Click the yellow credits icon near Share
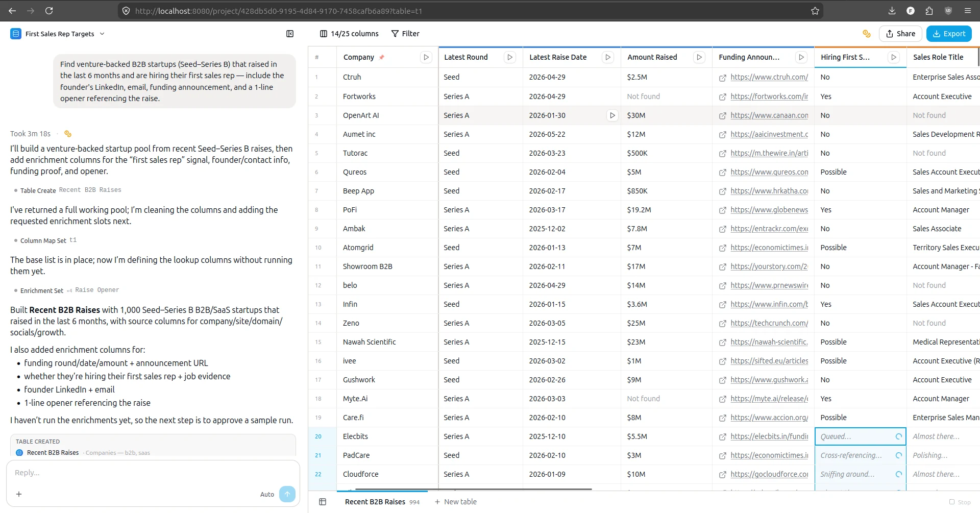 [866, 34]
